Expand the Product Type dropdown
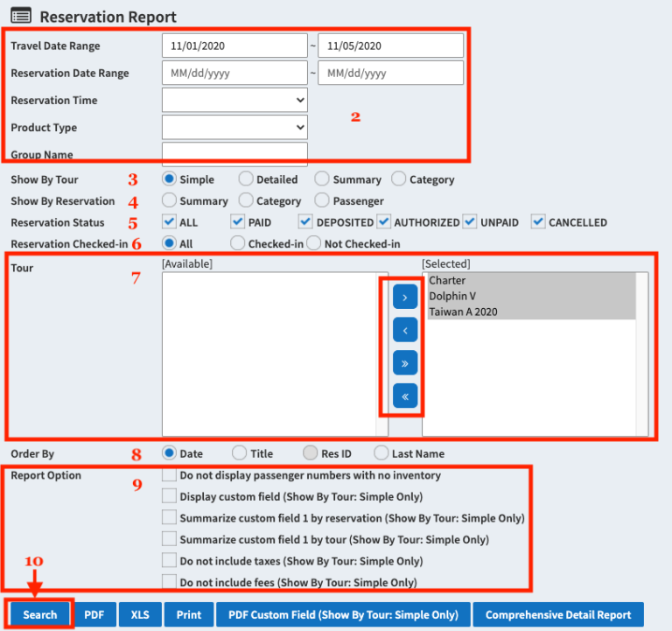This screenshot has width=672, height=631. click(x=234, y=128)
